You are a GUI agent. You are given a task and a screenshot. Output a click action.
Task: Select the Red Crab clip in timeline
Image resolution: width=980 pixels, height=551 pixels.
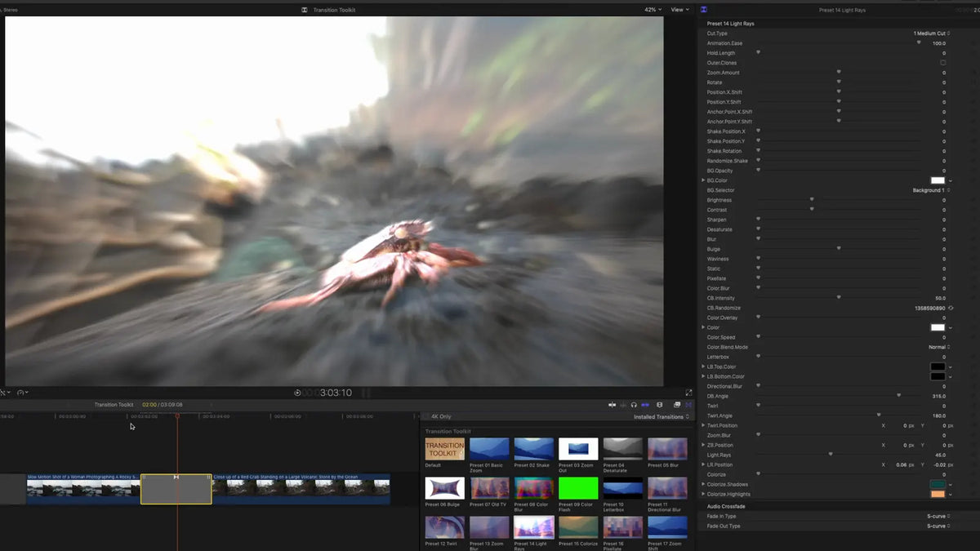point(301,489)
